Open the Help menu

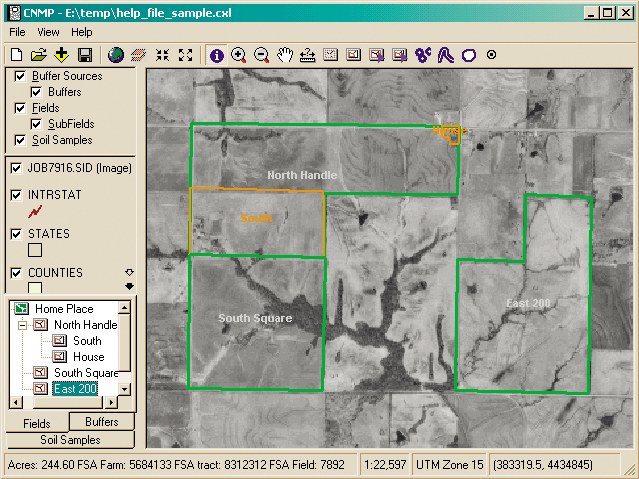tap(82, 32)
